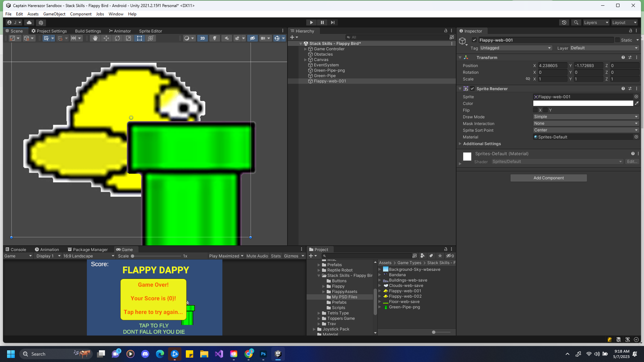Open Photoshop from the taskbar
644x362 pixels.
263,354
